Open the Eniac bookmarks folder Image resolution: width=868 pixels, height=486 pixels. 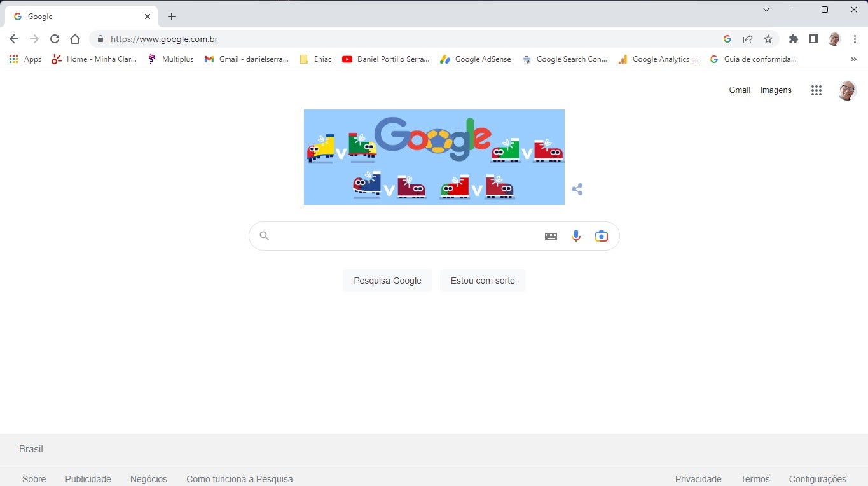click(x=315, y=59)
